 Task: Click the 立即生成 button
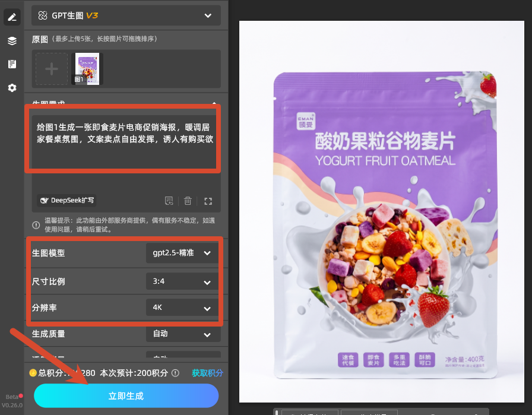tap(126, 395)
